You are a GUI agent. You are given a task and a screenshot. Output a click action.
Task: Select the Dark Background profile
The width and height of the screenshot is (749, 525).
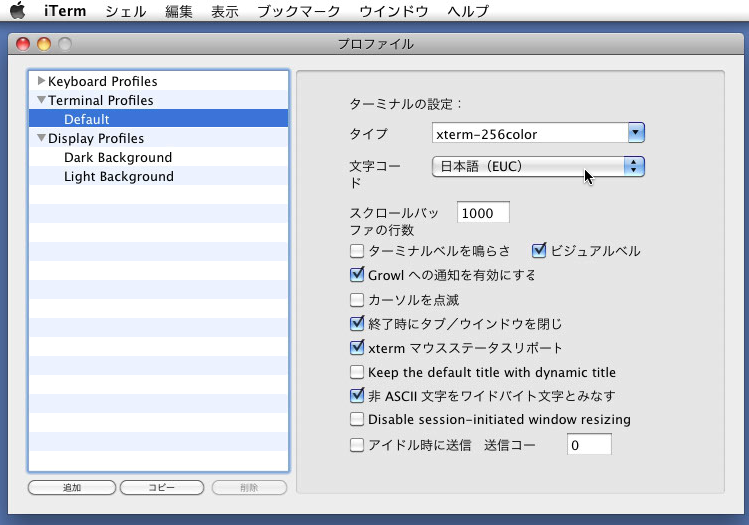click(159, 157)
